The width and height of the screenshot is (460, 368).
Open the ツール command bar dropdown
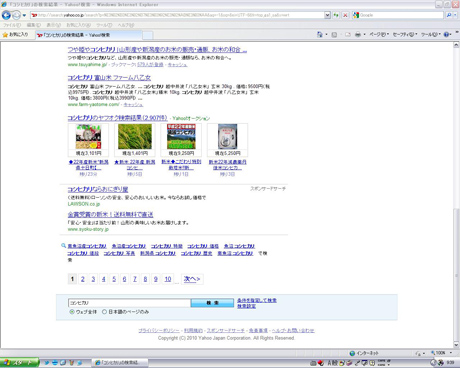[x=431, y=34]
